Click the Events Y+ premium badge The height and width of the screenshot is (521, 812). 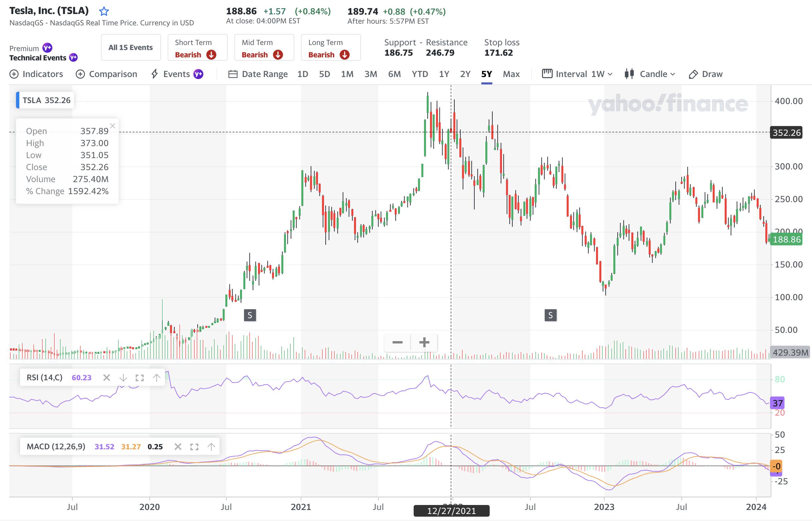click(198, 74)
